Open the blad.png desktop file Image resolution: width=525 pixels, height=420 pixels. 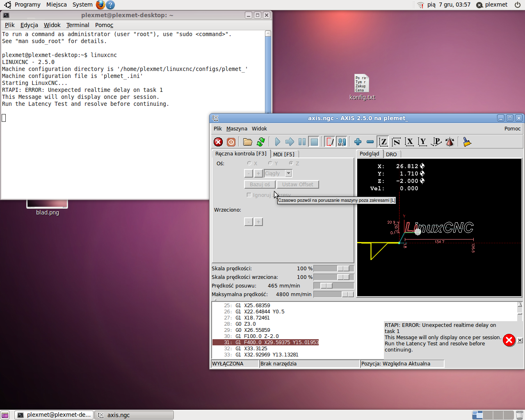point(48,208)
